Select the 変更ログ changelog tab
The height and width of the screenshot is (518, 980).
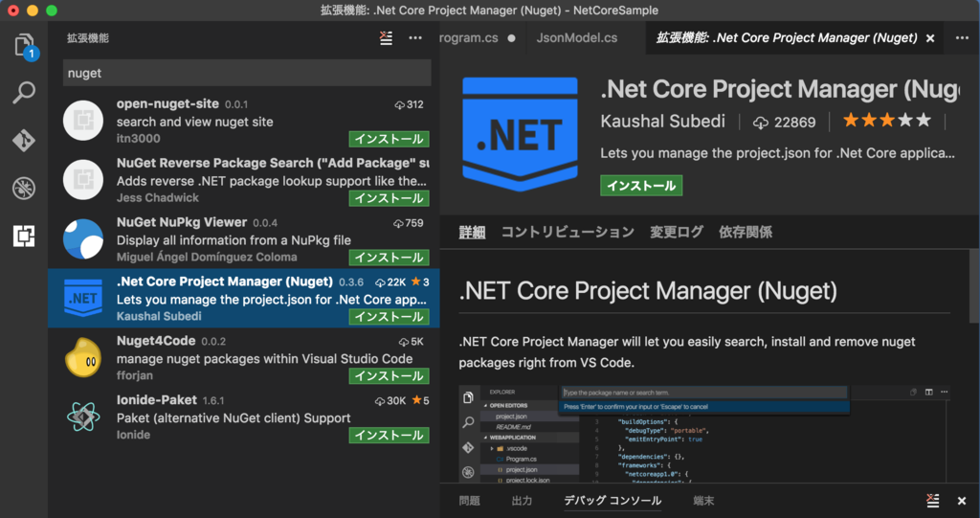[x=677, y=232]
